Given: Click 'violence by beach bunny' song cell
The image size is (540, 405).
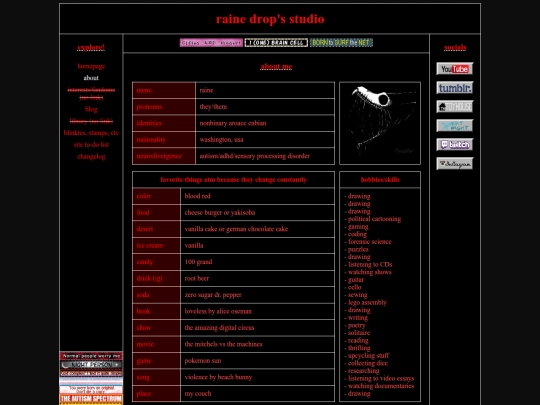Looking at the screenshot, I should tap(257, 377).
